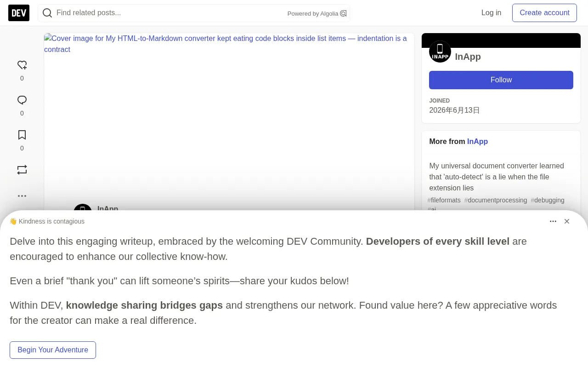Click the #debugging tag
Image resolution: width=588 pixels, height=368 pixels.
click(x=548, y=200)
